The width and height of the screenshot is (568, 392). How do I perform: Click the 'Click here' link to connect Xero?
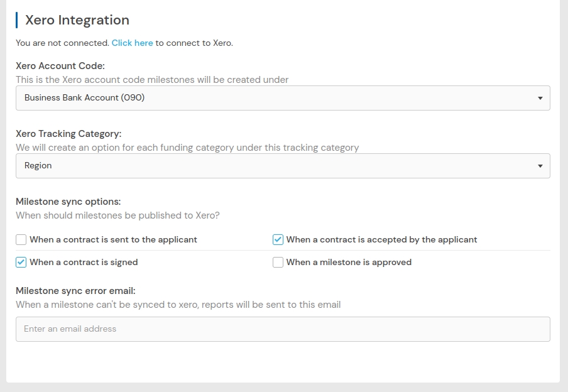pyautogui.click(x=132, y=43)
